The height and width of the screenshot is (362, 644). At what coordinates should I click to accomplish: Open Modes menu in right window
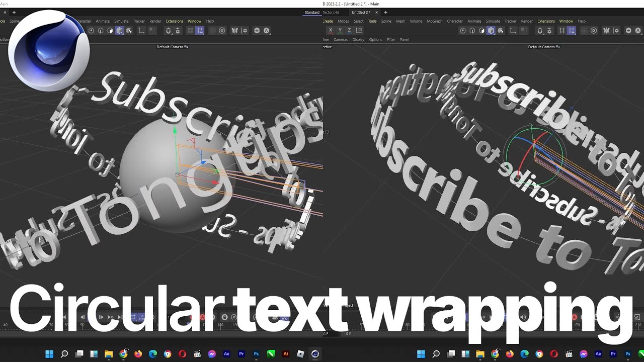click(x=343, y=21)
